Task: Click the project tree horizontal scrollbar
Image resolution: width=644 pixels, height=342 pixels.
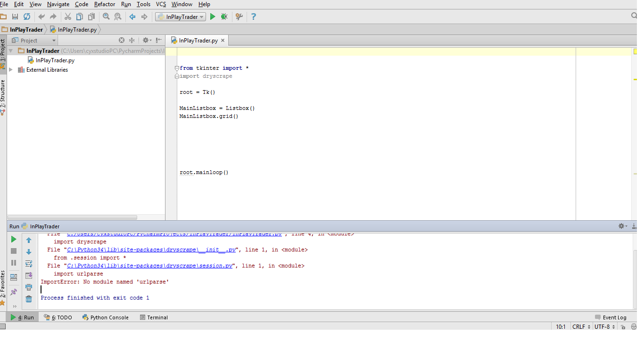Action: click(x=73, y=217)
